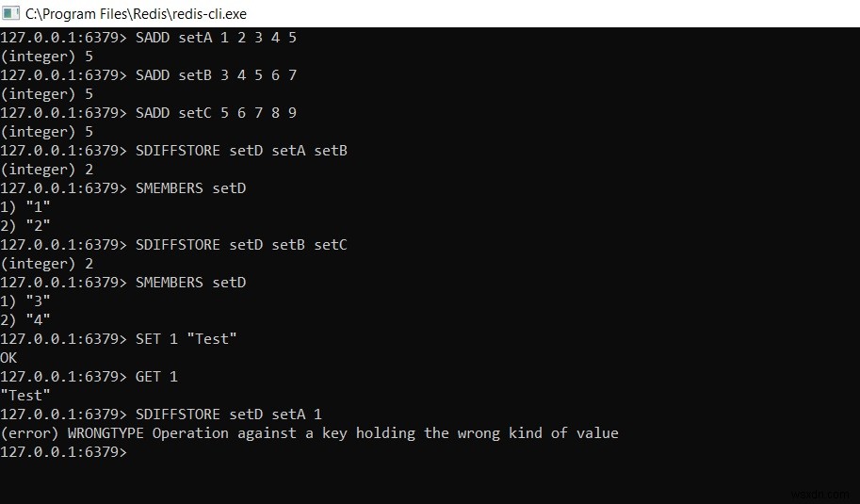Click the OK response line
Image resolution: width=860 pixels, height=504 pixels.
click(x=9, y=358)
